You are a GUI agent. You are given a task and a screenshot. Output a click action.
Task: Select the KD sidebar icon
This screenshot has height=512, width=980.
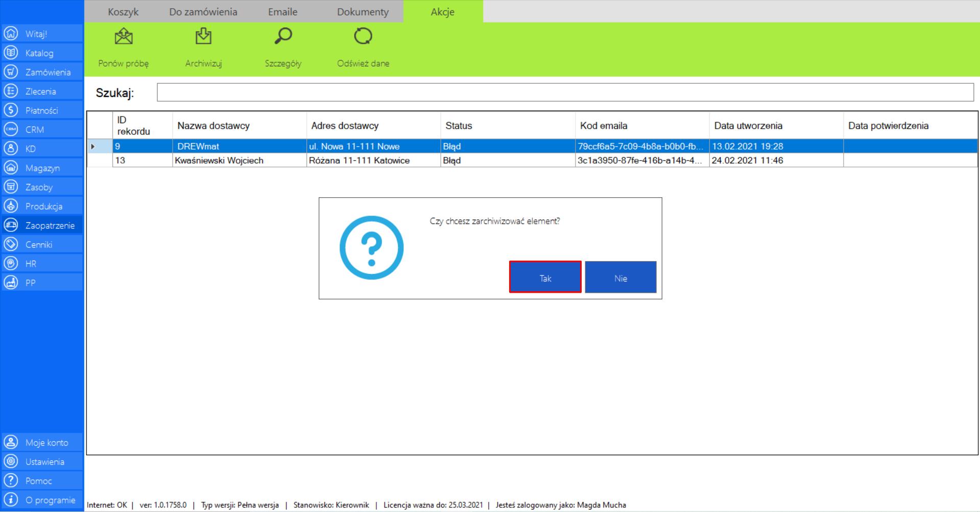click(x=10, y=148)
